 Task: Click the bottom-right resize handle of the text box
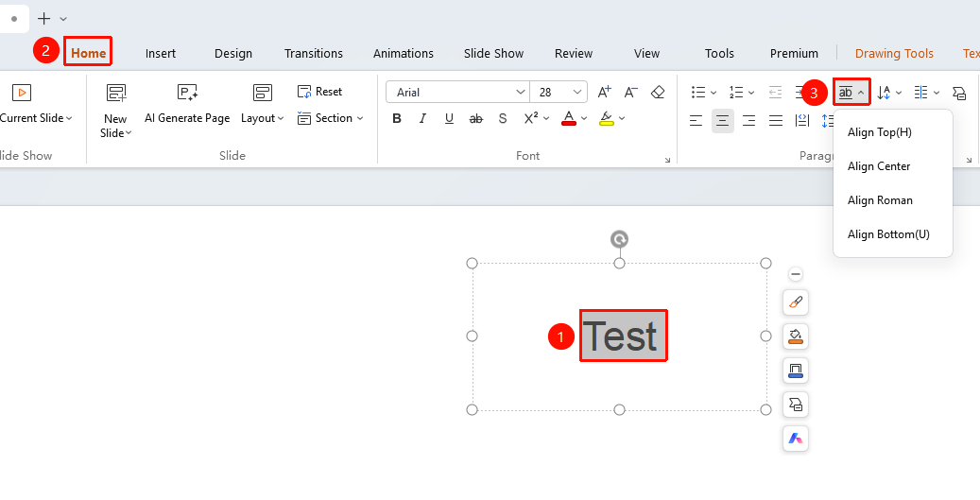tap(765, 409)
